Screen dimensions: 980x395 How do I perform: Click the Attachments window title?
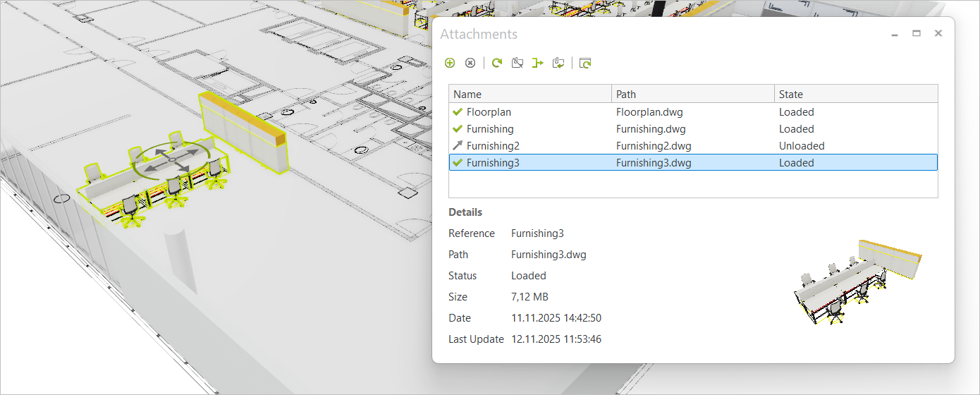coord(479,34)
